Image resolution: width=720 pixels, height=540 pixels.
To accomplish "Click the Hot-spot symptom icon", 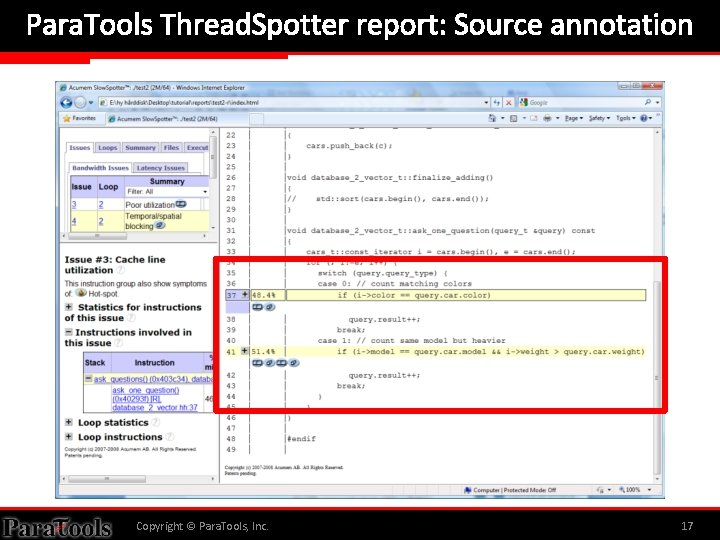I will coord(81,293).
